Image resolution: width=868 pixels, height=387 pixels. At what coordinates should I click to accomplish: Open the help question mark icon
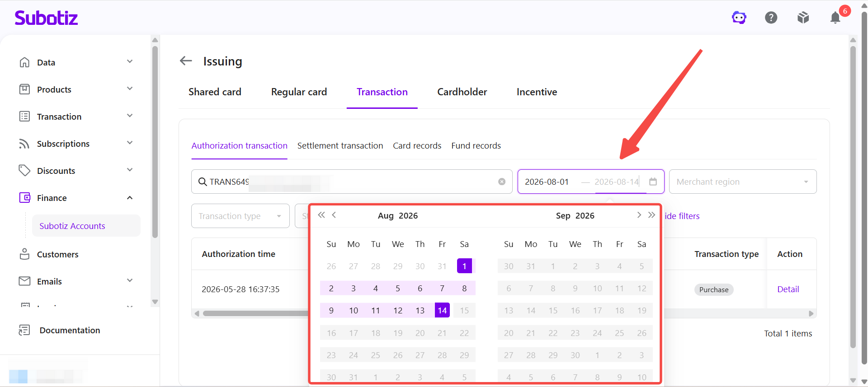(771, 18)
